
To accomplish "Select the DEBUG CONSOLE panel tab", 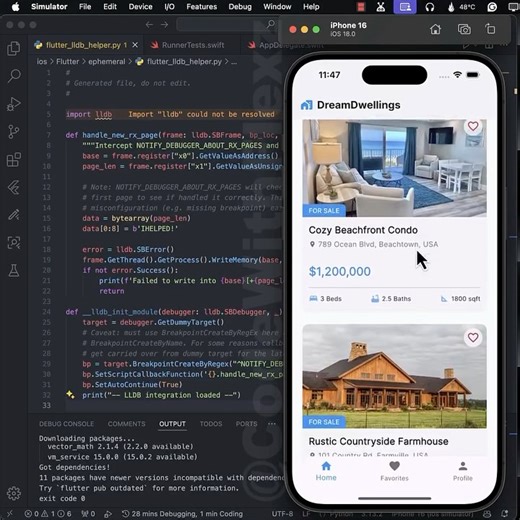I will click(x=66, y=424).
